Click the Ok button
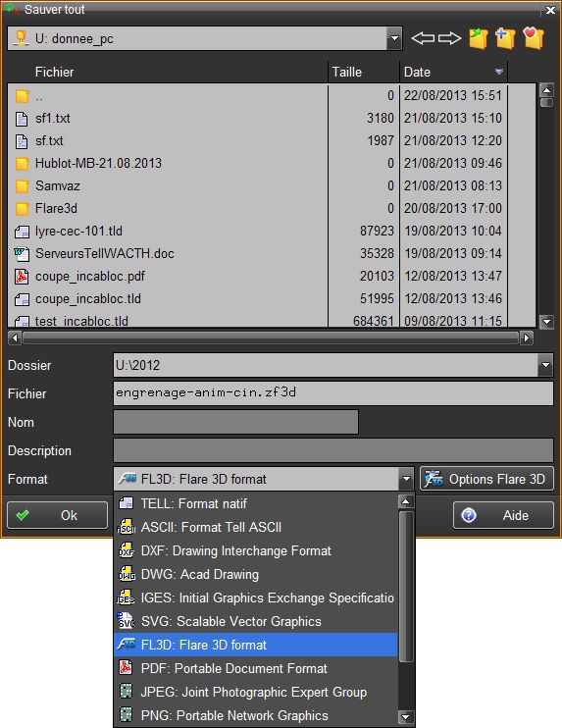 (57, 515)
